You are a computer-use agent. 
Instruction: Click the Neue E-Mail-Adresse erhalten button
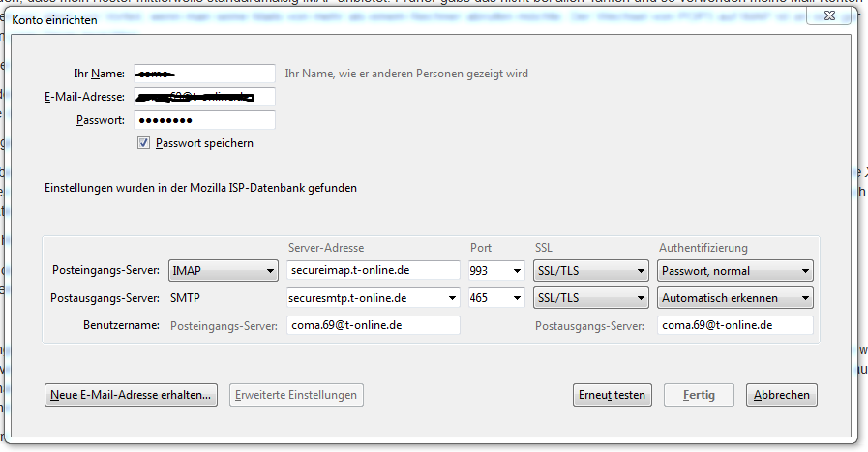coord(132,395)
